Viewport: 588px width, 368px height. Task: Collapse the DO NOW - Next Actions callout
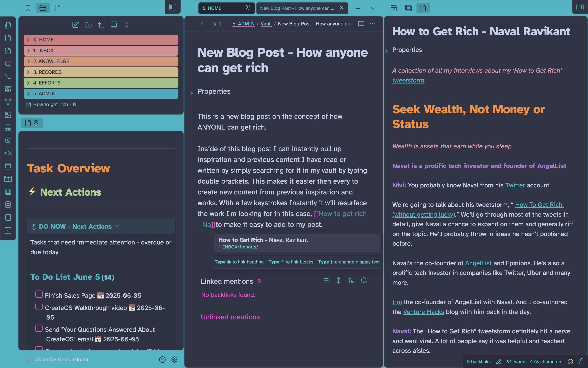(x=117, y=226)
